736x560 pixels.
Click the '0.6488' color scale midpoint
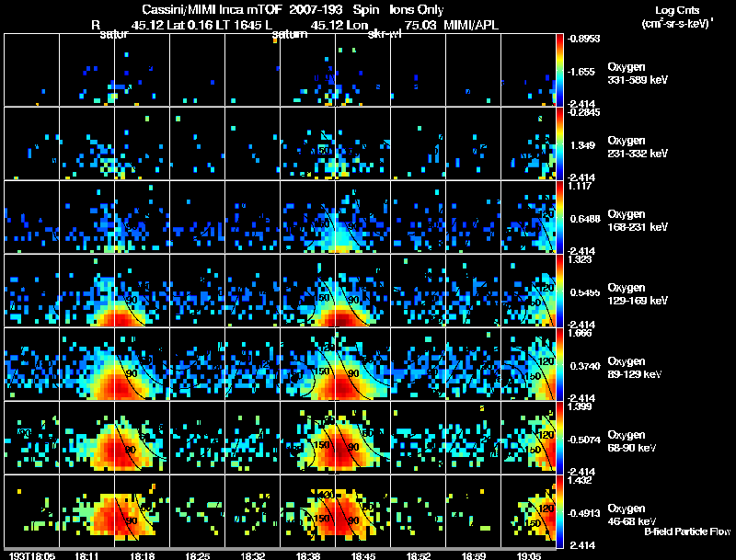585,219
